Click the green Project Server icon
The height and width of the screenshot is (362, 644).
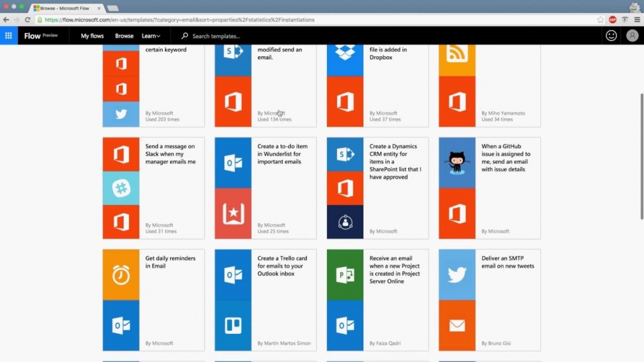pos(345,274)
